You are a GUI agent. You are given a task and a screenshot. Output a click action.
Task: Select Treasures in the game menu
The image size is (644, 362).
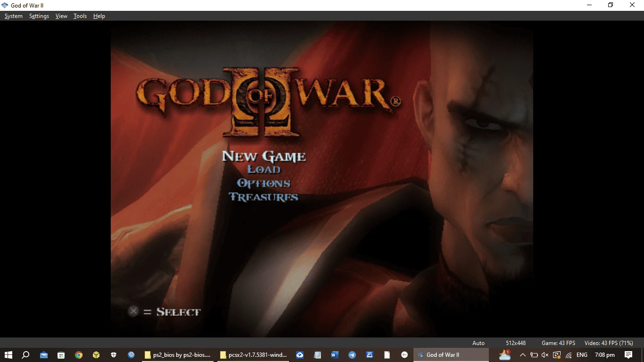264,197
